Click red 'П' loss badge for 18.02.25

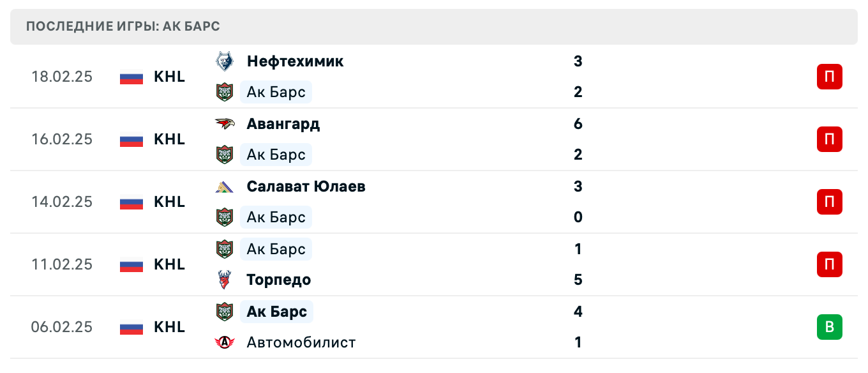[829, 77]
